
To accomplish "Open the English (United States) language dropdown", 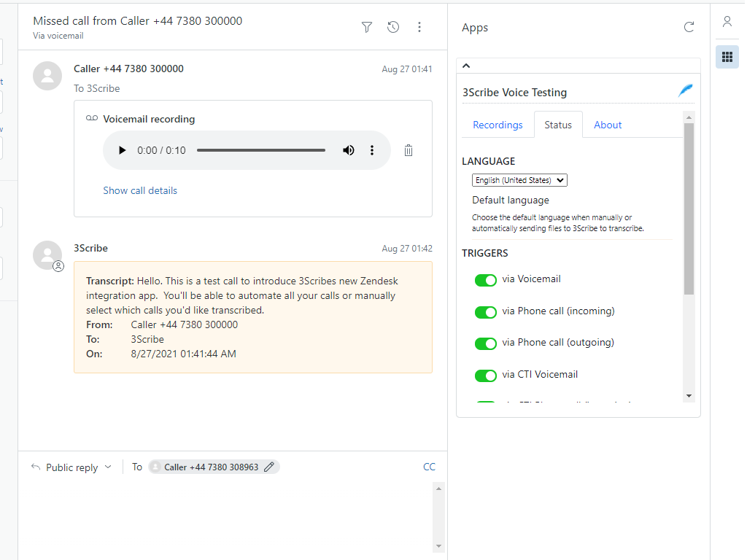I will click(519, 180).
